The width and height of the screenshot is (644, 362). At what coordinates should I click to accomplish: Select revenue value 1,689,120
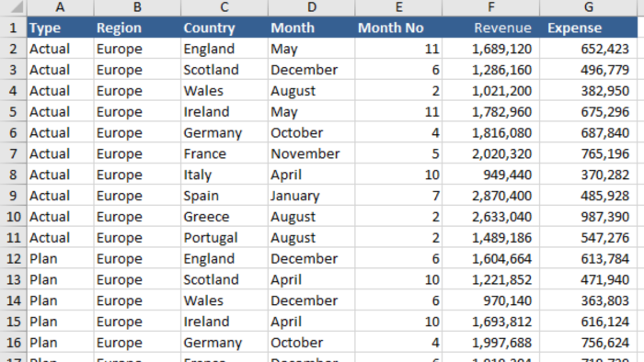click(x=490, y=49)
